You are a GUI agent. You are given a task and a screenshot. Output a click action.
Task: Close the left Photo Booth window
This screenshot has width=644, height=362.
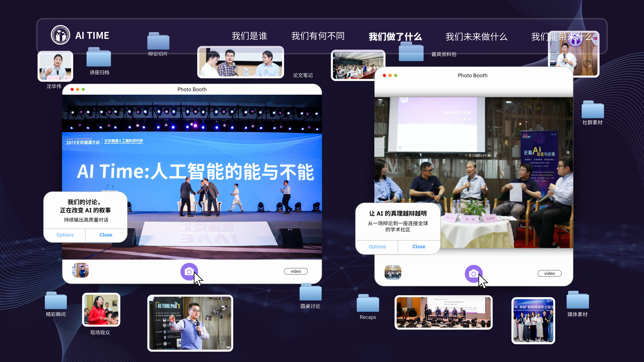click(x=72, y=90)
